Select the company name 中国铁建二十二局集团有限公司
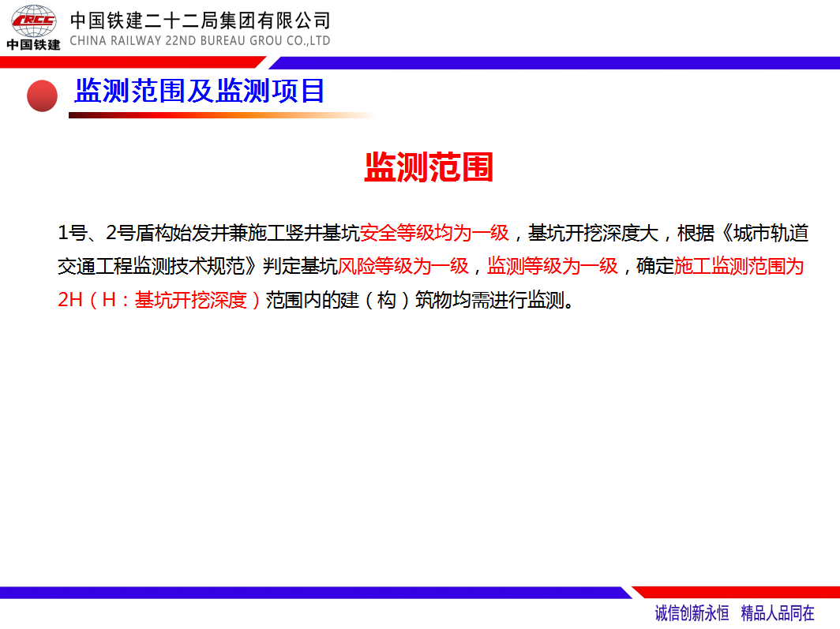The width and height of the screenshot is (840, 629). [x=201, y=21]
